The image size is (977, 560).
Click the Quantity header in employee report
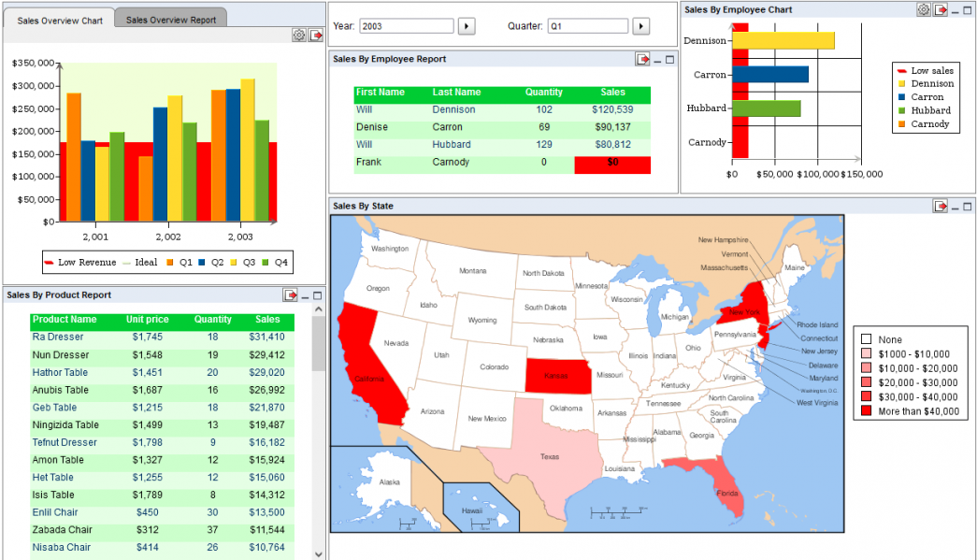click(x=544, y=93)
